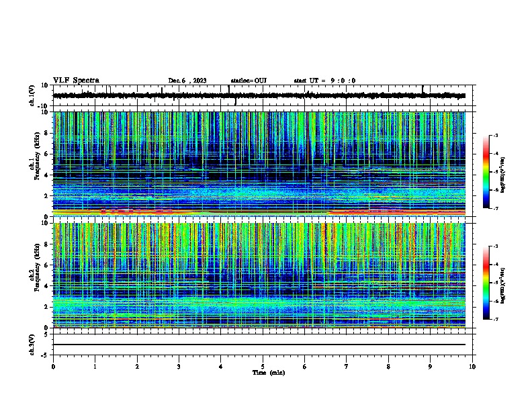
Task: Click the ch.2 colorbar log(PSD) unit label
Action: [x=502, y=285]
